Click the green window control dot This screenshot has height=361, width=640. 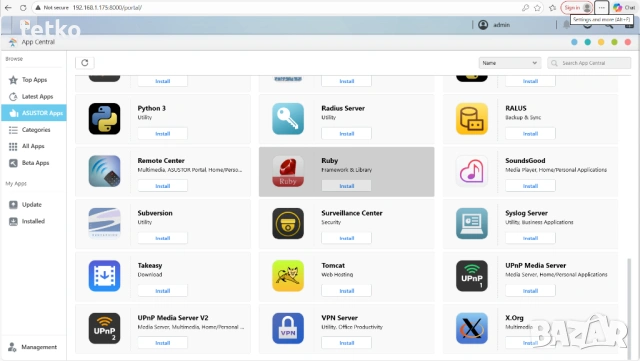pos(614,42)
